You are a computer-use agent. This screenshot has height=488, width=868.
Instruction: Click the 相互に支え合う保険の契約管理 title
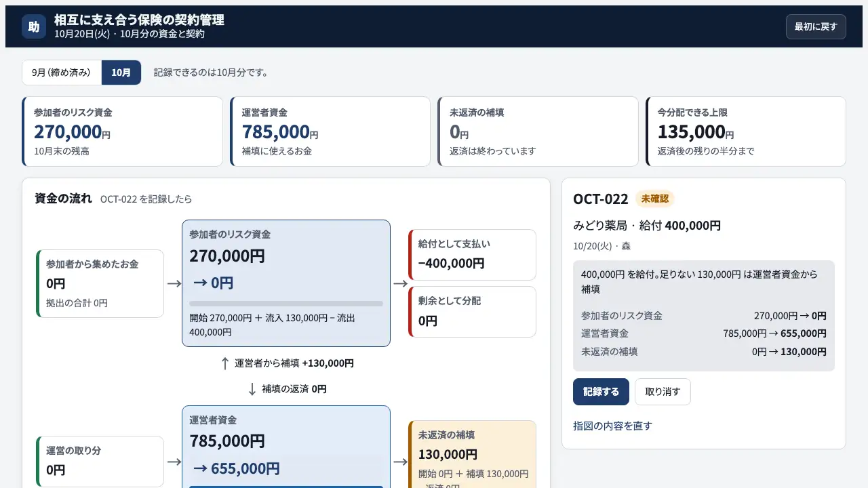[x=139, y=20]
